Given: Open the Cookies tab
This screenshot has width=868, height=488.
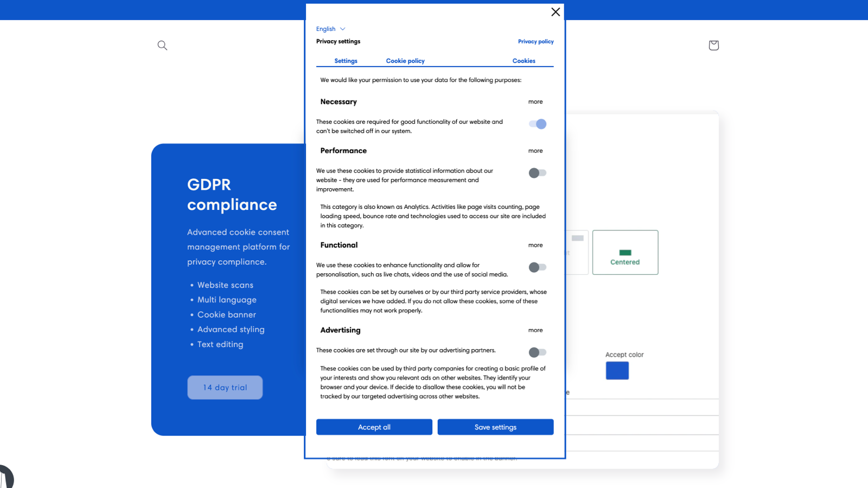Looking at the screenshot, I should click(523, 61).
